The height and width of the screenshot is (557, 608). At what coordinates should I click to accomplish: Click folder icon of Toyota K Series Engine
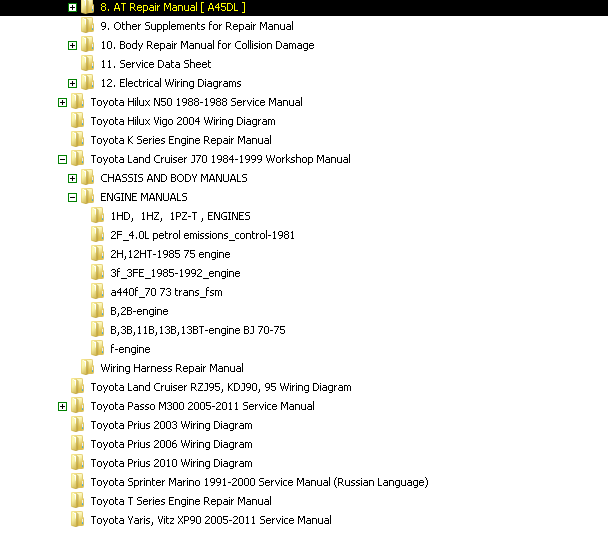78,140
